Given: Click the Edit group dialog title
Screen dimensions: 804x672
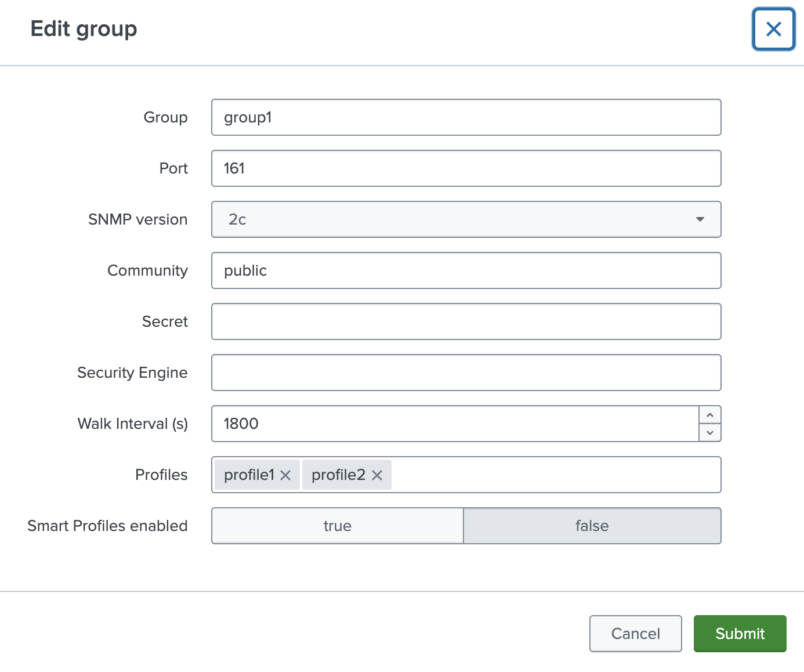Looking at the screenshot, I should tap(84, 28).
